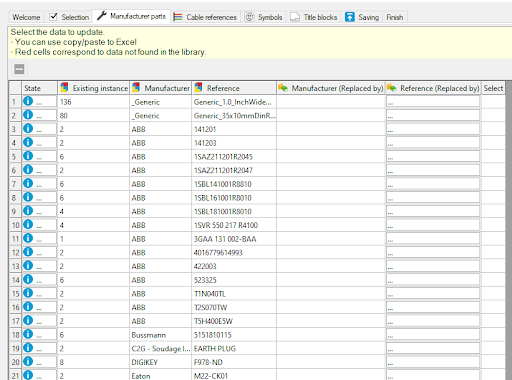Select the reference cell T5H400E5W
The width and height of the screenshot is (512, 380).
(234, 321)
